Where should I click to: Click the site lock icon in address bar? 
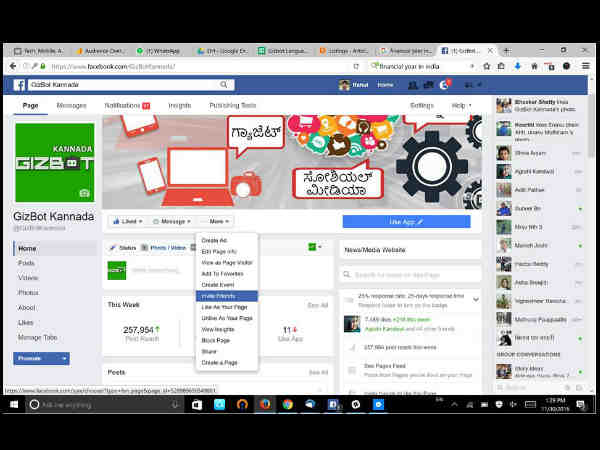[43, 67]
